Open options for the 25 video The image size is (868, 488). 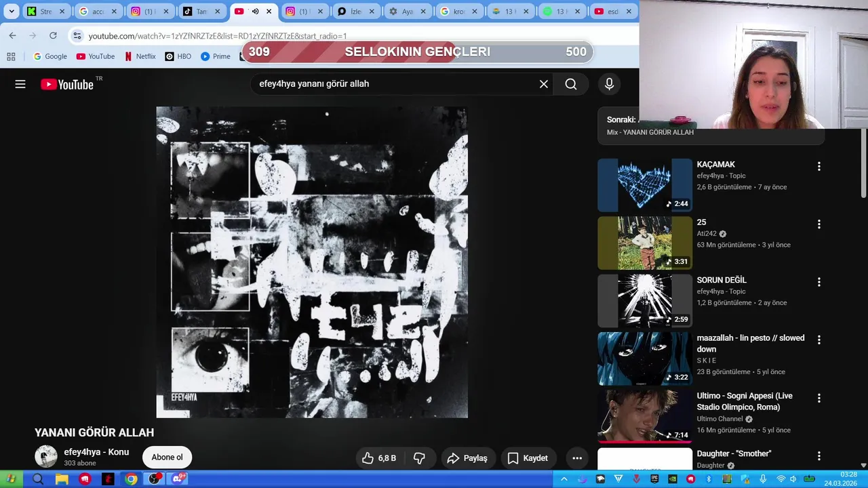point(818,224)
